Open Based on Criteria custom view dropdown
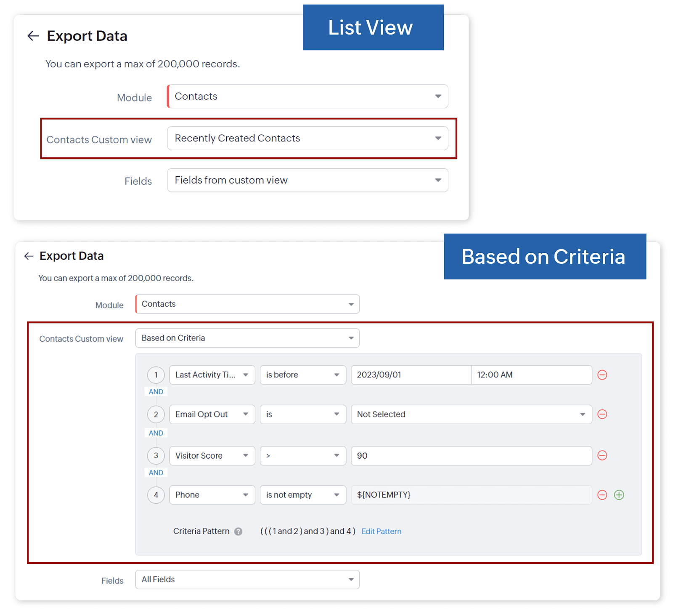The width and height of the screenshot is (673, 616). tap(247, 338)
